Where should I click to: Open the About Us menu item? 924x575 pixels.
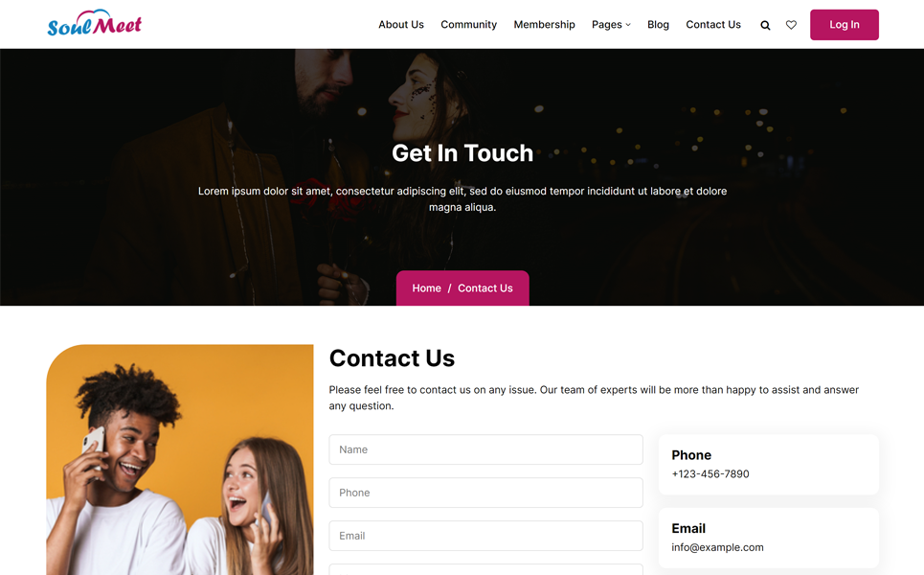400,25
